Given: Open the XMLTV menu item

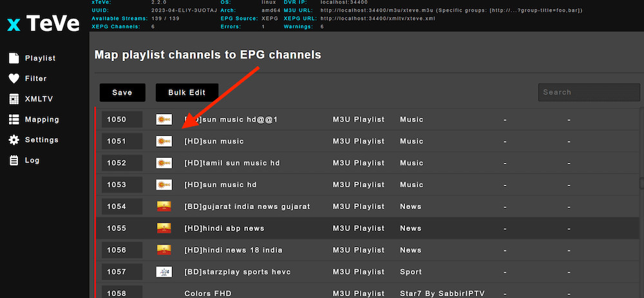Looking at the screenshot, I should [x=39, y=99].
